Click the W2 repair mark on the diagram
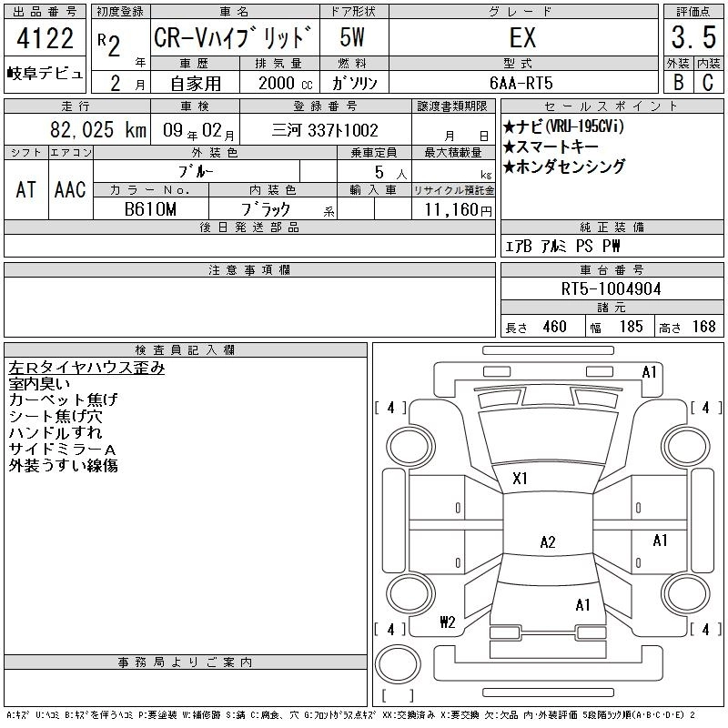The width and height of the screenshot is (728, 728). (447, 622)
